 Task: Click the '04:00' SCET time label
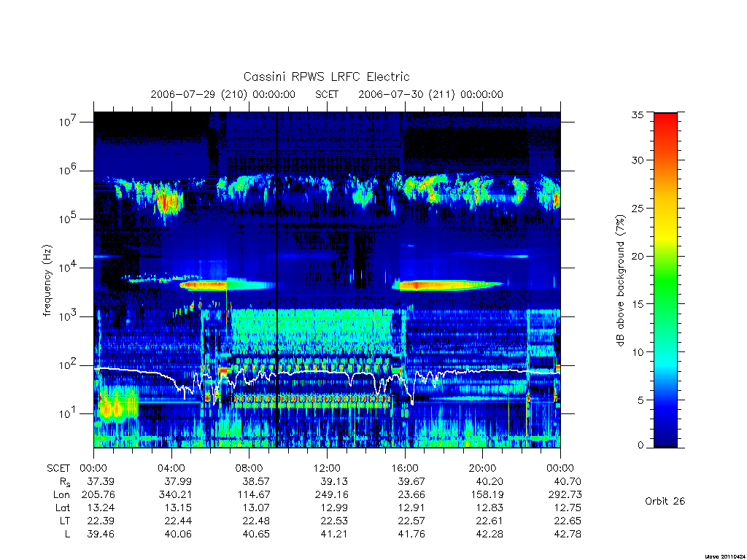pos(171,468)
